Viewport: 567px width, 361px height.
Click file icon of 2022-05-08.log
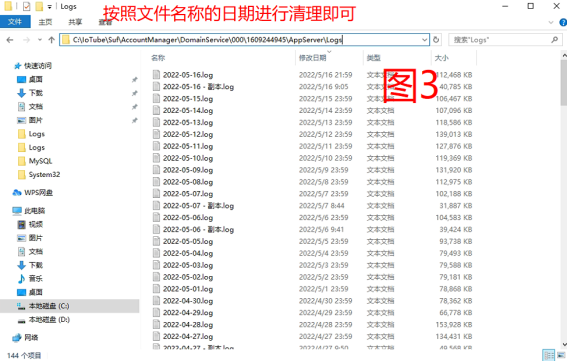click(x=156, y=182)
